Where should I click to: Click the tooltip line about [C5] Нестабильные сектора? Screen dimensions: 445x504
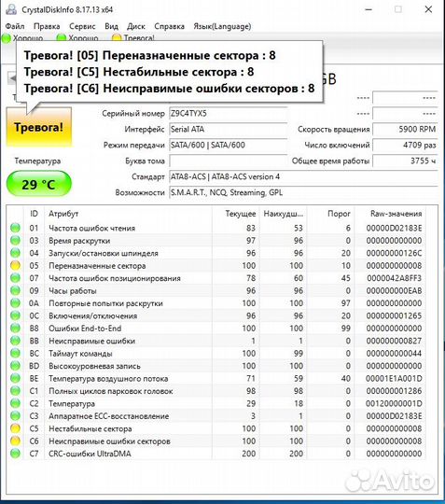pyautogui.click(x=139, y=72)
